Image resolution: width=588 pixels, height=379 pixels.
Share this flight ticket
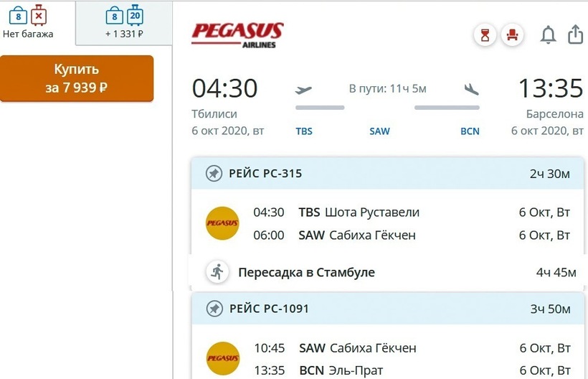click(x=575, y=34)
